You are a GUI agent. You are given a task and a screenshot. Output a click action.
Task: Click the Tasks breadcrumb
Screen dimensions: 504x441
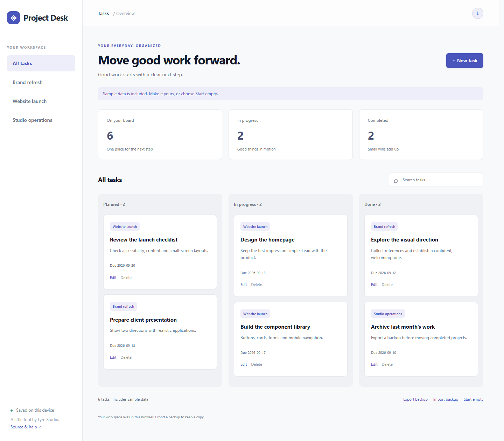103,14
